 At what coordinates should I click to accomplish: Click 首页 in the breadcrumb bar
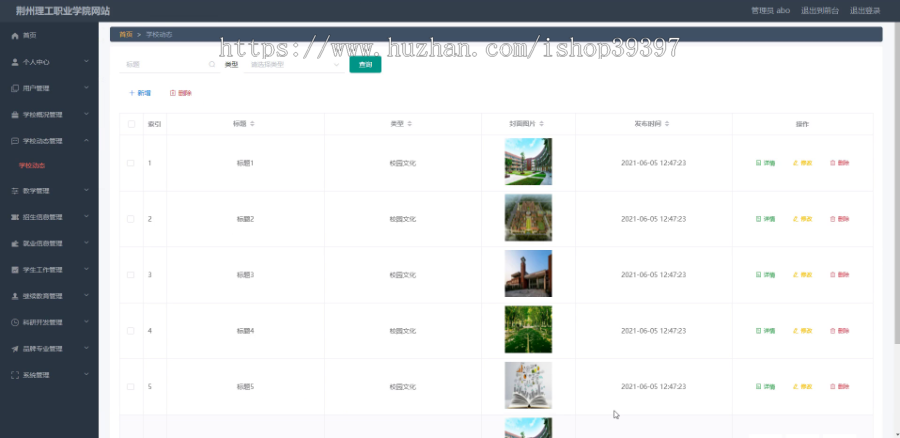[x=126, y=34]
